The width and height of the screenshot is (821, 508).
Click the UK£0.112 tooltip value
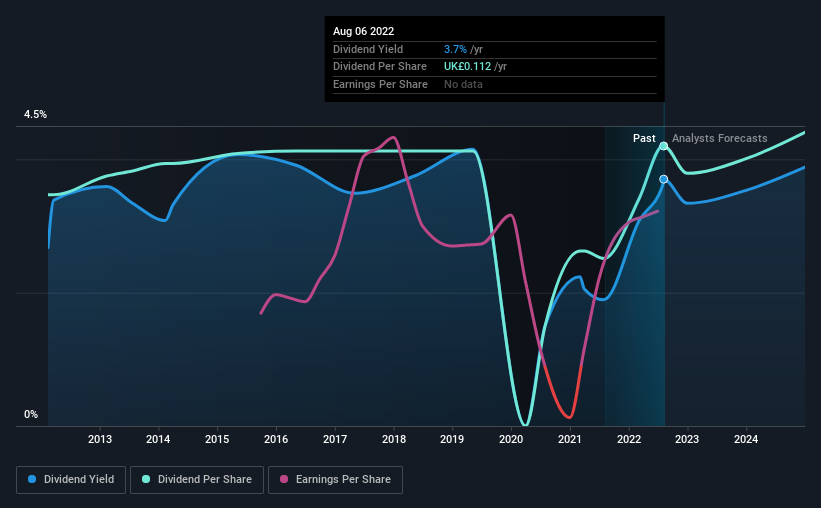[x=468, y=67]
